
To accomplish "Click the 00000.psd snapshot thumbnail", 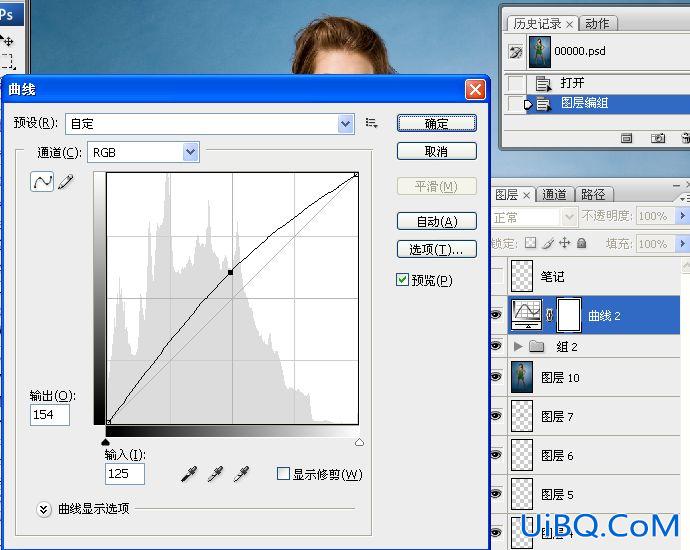I will point(540,52).
